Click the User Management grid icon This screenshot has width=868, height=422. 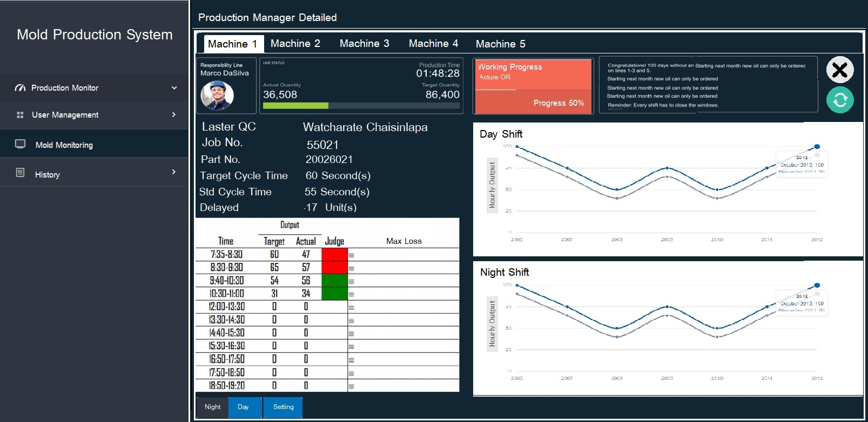click(x=20, y=115)
